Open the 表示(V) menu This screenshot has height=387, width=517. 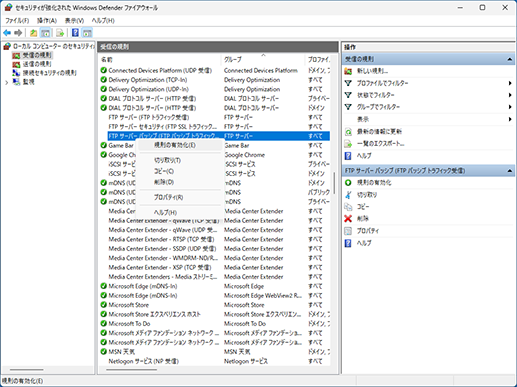tap(74, 21)
